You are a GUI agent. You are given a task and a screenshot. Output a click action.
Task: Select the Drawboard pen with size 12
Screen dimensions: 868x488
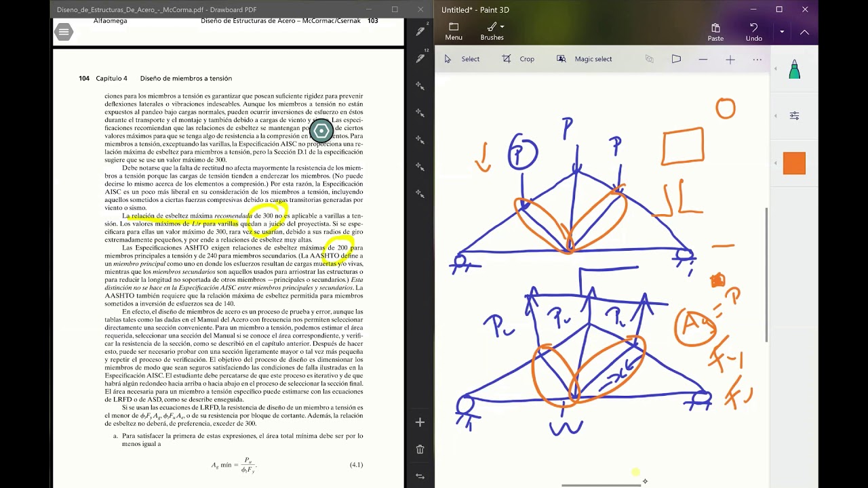pyautogui.click(x=420, y=58)
